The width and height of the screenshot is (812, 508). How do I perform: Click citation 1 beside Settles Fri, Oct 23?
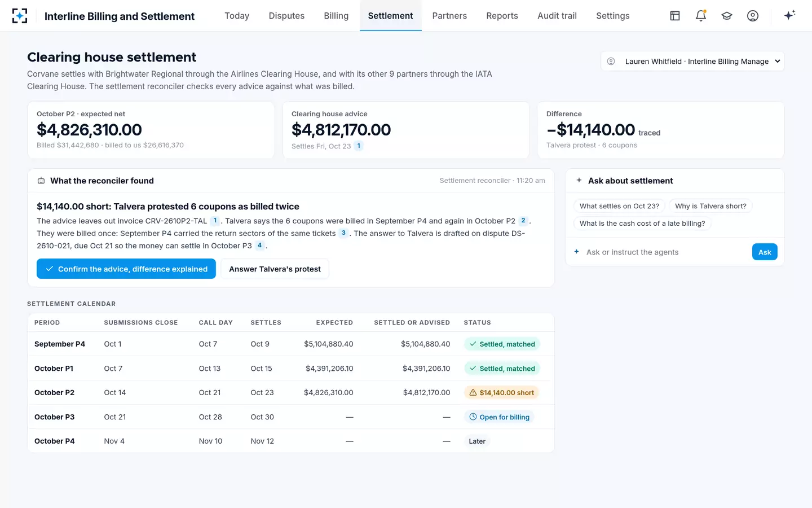point(359,146)
